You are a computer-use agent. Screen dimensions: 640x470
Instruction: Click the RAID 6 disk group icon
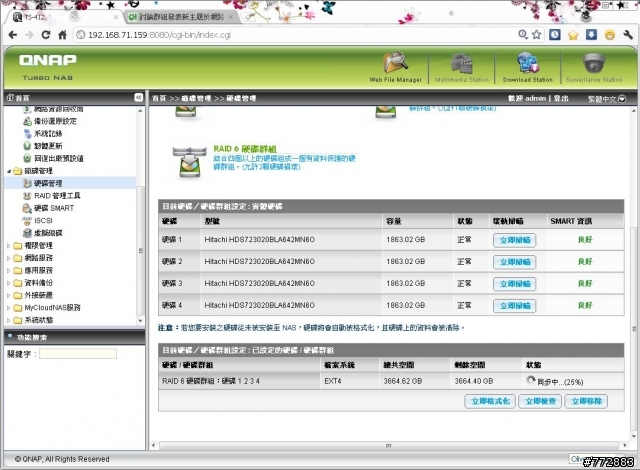(x=189, y=162)
